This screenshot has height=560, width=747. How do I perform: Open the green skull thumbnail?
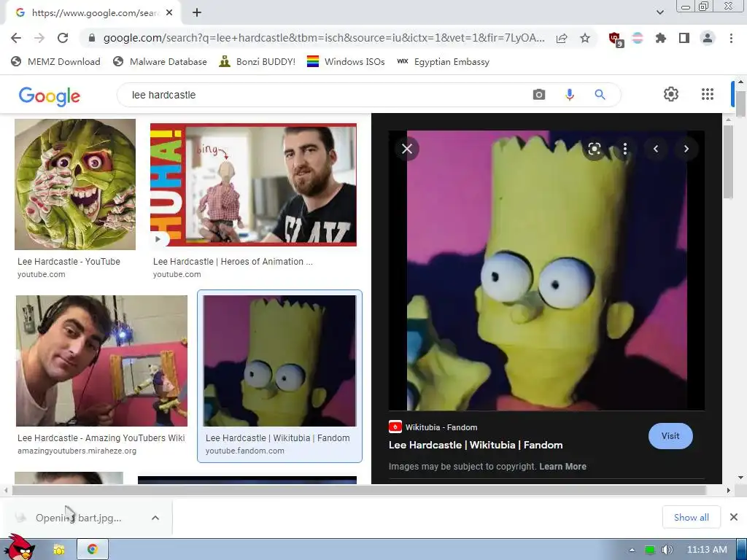(x=75, y=184)
